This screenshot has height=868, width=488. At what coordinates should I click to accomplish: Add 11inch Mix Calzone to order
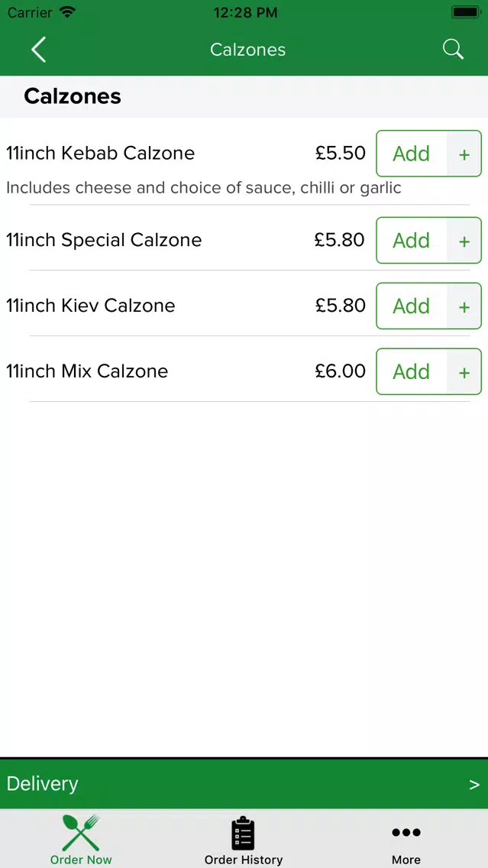click(x=412, y=372)
